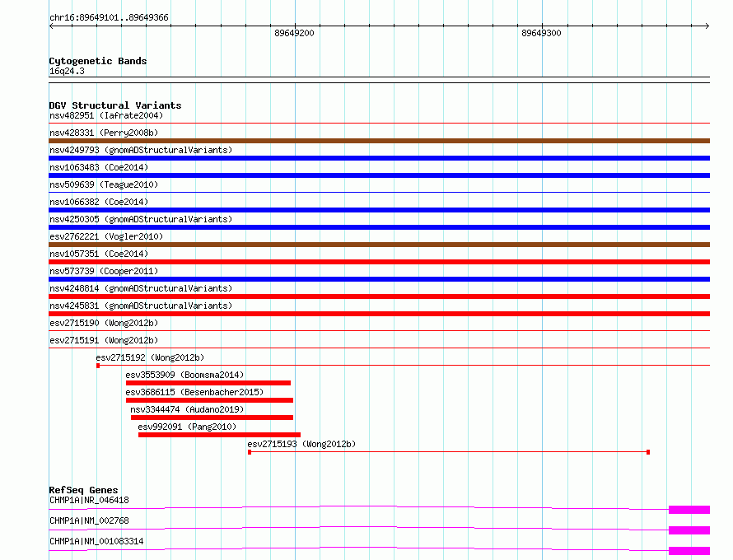Click the red bar under nsv3344474
Screen dimensions: 733x560
click(212, 418)
